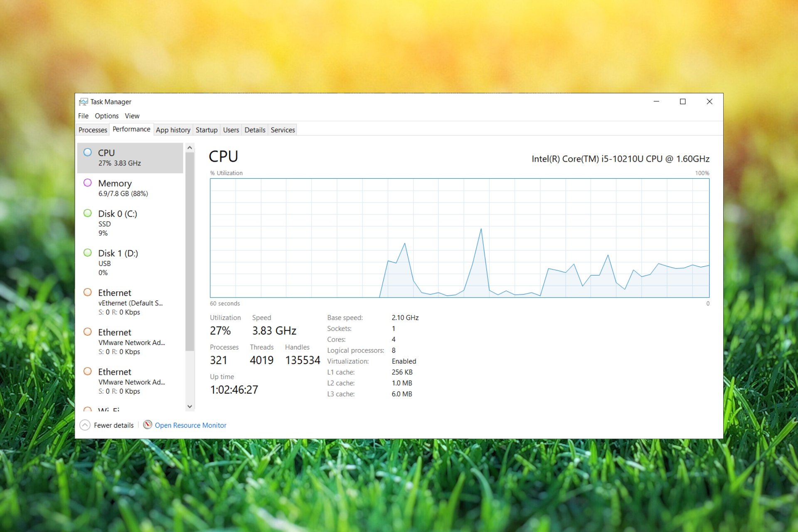Select the Performance tab
This screenshot has width=798, height=532.
coord(131,129)
